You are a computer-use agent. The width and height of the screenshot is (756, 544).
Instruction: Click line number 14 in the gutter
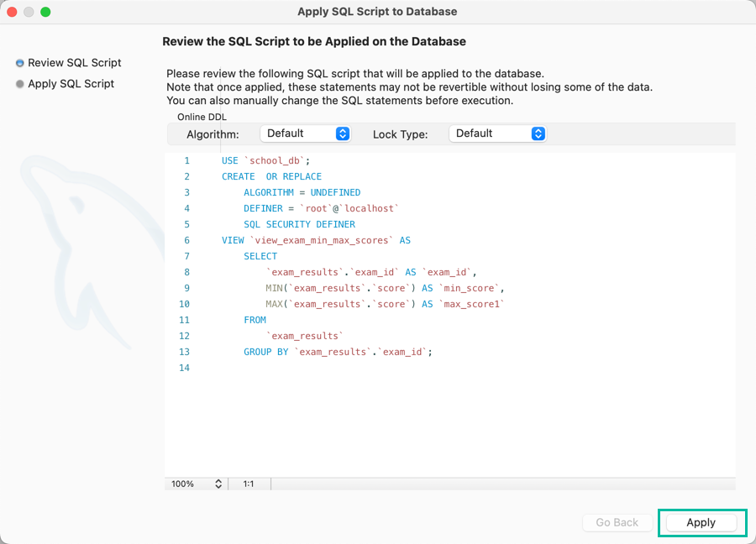coord(184,368)
